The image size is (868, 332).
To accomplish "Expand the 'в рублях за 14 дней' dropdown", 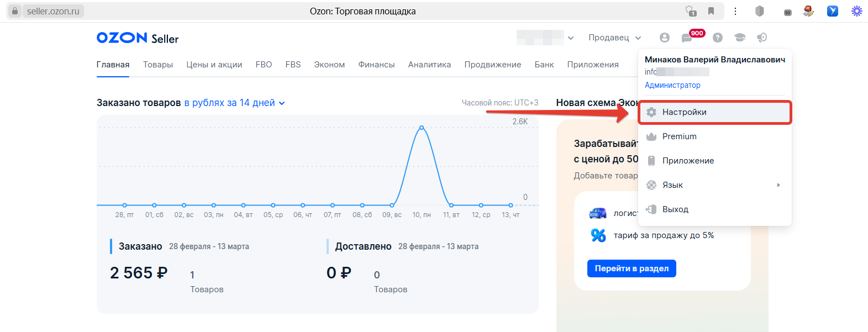I will [235, 103].
